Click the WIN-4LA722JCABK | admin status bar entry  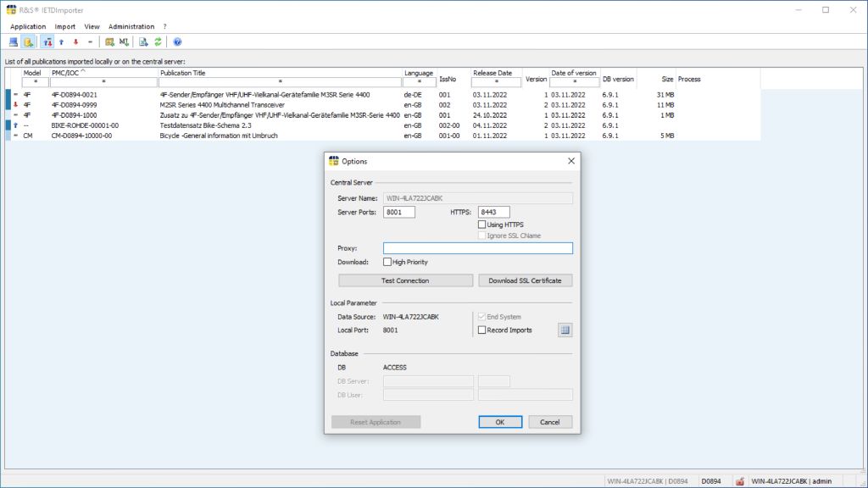791,481
